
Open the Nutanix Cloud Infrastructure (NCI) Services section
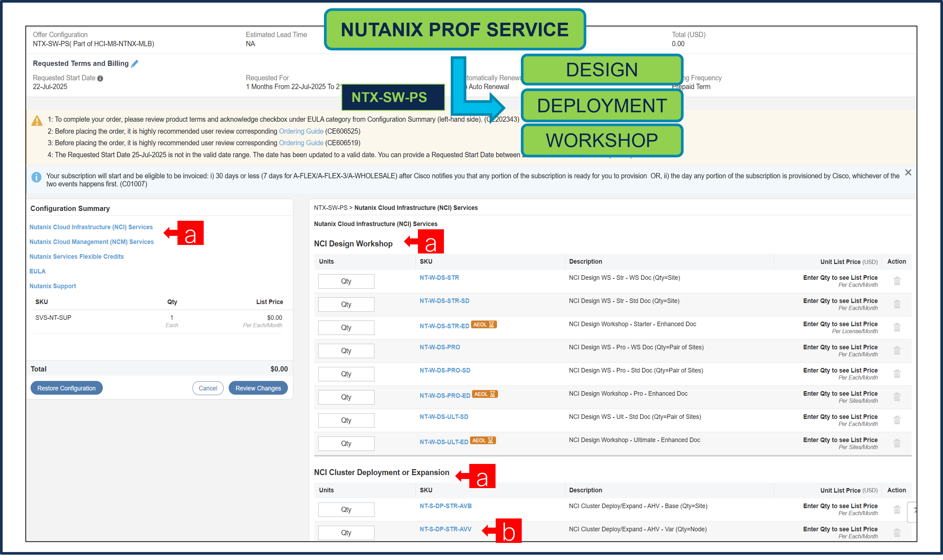91,227
